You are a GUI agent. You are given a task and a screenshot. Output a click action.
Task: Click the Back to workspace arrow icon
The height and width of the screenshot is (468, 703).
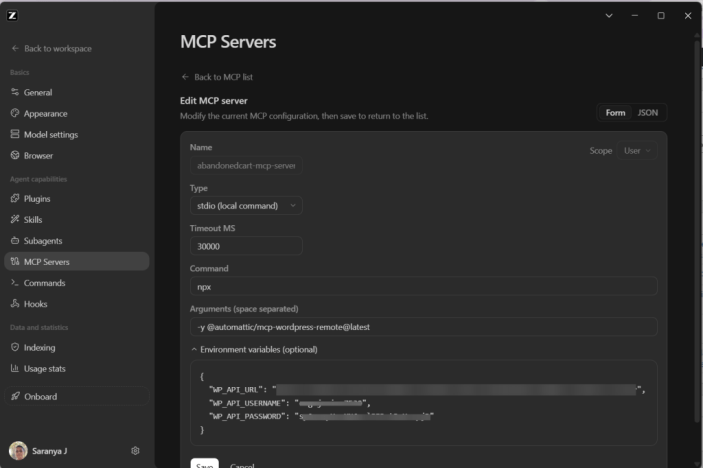click(15, 48)
